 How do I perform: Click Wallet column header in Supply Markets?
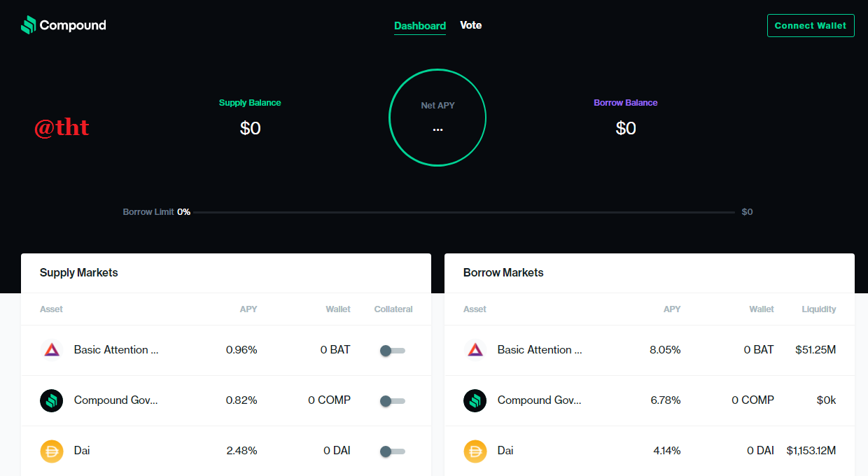pos(338,309)
